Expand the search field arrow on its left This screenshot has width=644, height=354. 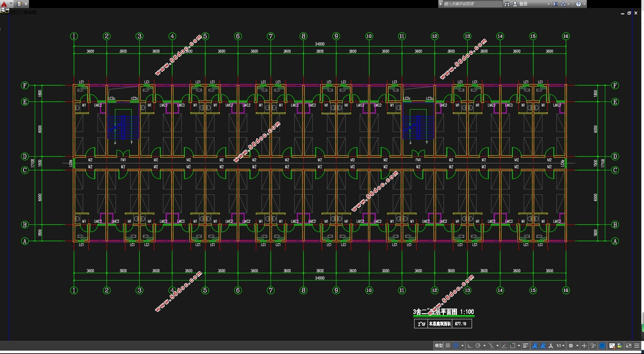click(x=441, y=4)
